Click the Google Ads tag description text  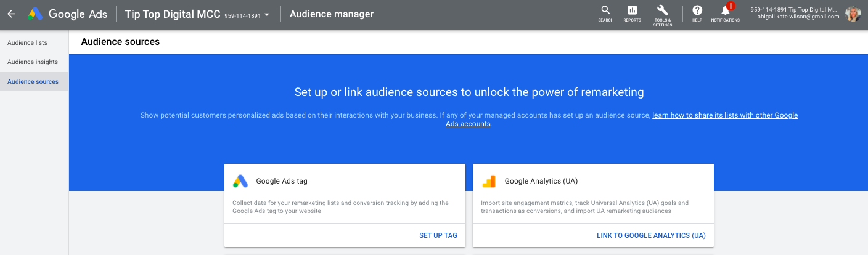tap(340, 207)
